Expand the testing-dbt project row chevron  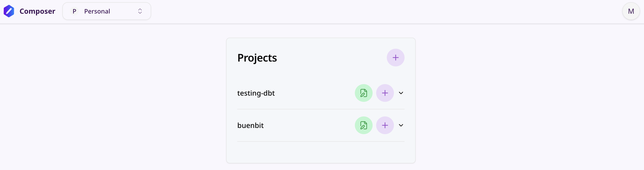pyautogui.click(x=401, y=93)
